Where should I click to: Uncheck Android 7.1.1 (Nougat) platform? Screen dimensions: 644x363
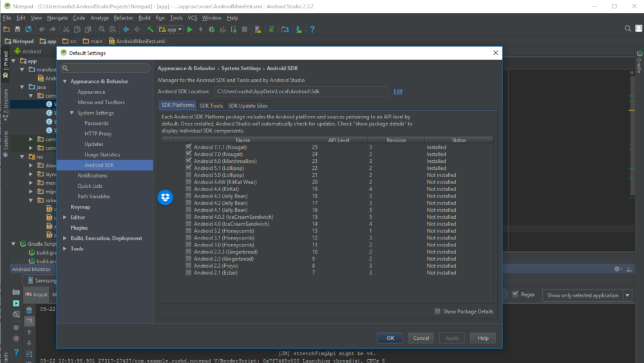(189, 147)
